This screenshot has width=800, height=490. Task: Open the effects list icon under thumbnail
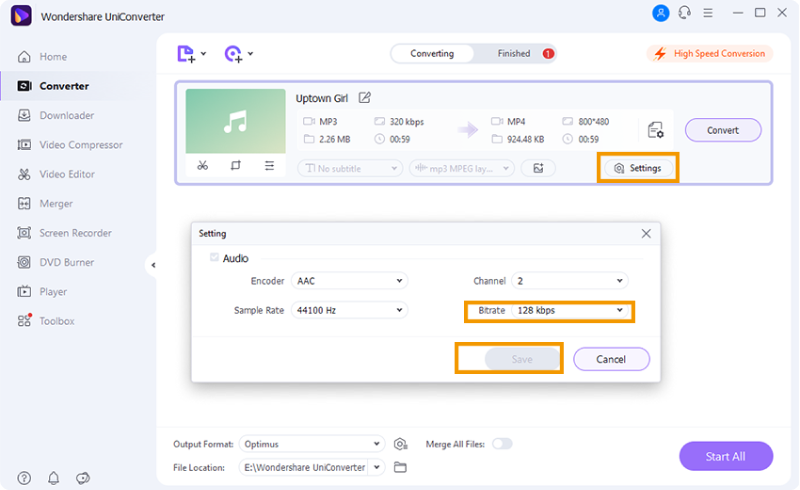269,166
